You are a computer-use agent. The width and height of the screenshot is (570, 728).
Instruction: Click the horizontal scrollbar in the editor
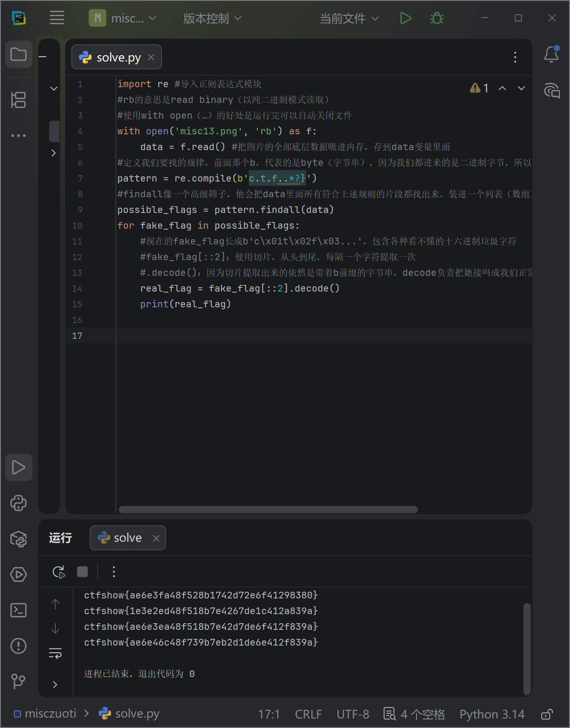coord(268,509)
